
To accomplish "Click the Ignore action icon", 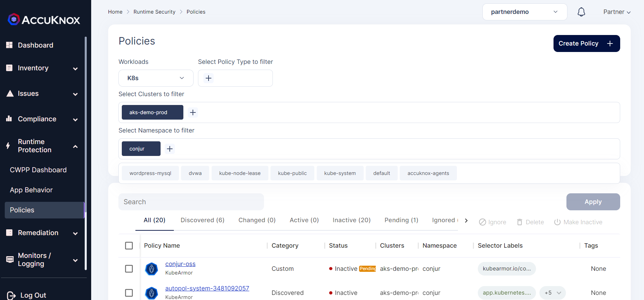I will [x=482, y=222].
